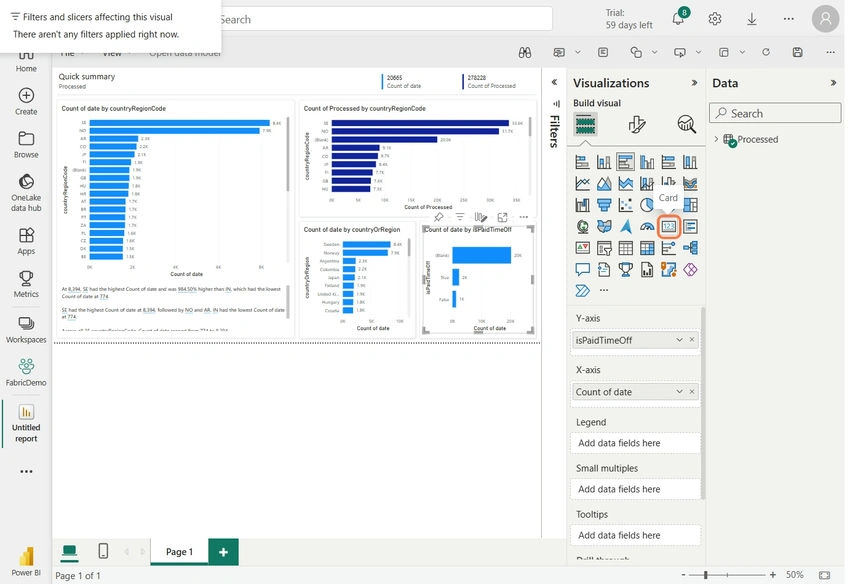Choose the Table visual icon
The width and height of the screenshot is (850, 584).
pos(626,248)
